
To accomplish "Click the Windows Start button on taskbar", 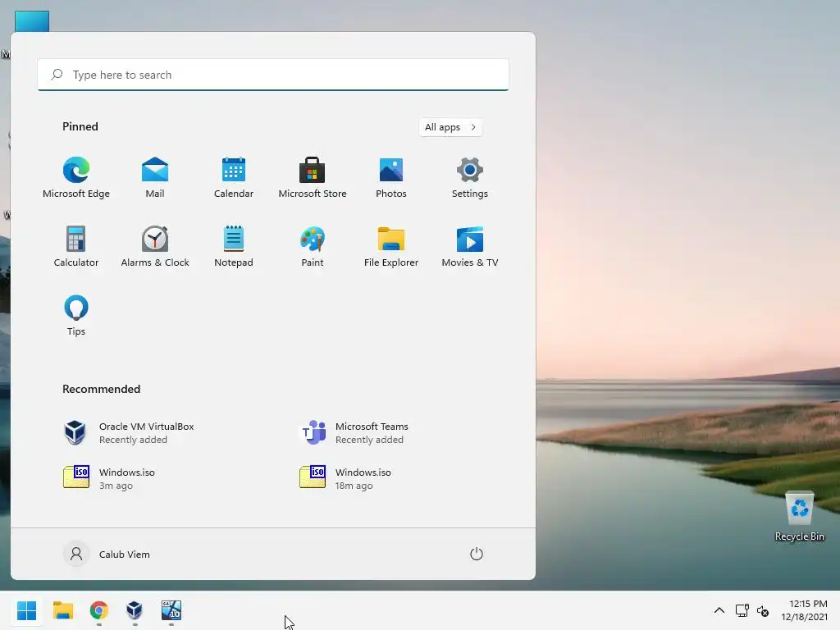I will click(x=27, y=610).
